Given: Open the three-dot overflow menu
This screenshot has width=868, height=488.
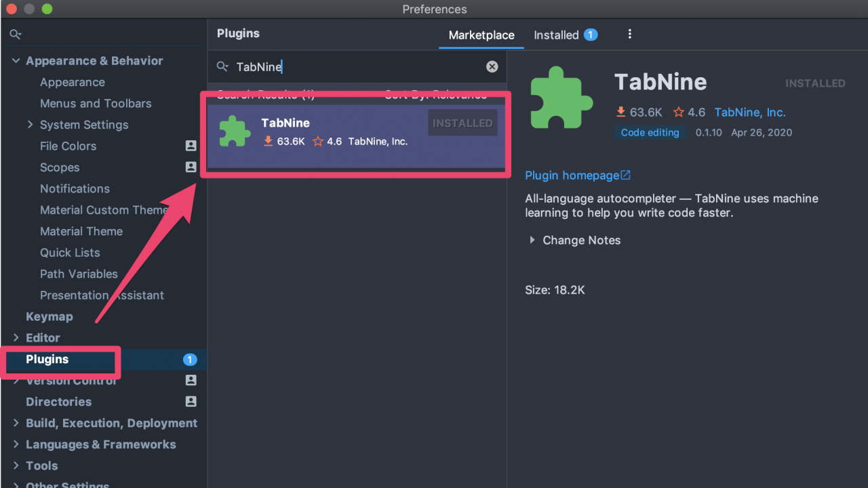Looking at the screenshot, I should tap(629, 33).
